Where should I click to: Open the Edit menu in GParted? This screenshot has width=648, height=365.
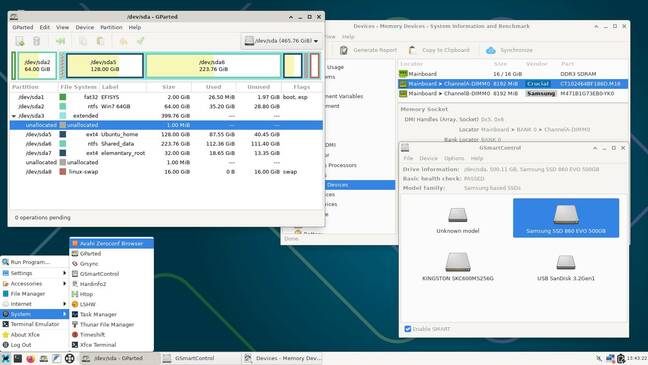point(45,27)
